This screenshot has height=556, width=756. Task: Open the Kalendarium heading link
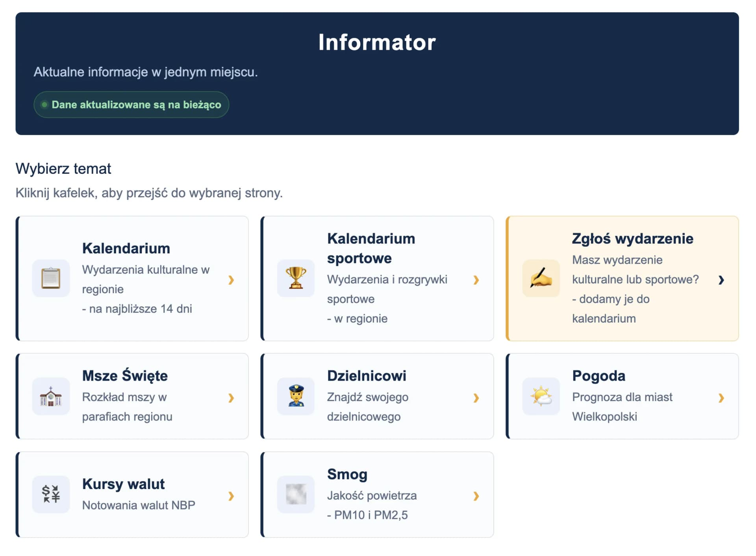click(126, 248)
